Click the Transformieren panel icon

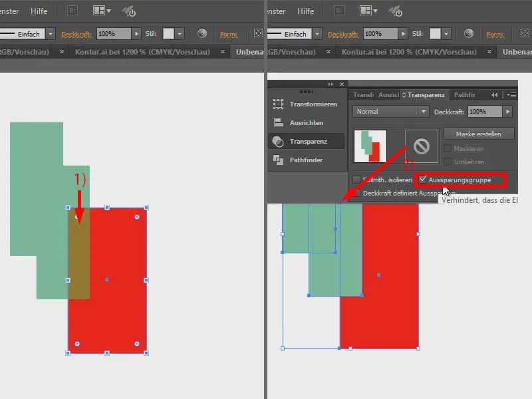[278, 104]
